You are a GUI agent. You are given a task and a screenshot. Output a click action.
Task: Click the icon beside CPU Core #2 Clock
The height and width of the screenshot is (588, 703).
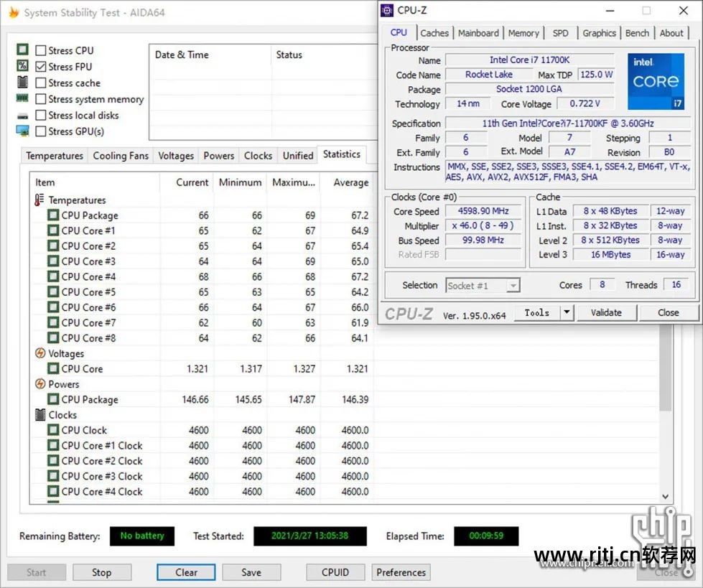53,460
